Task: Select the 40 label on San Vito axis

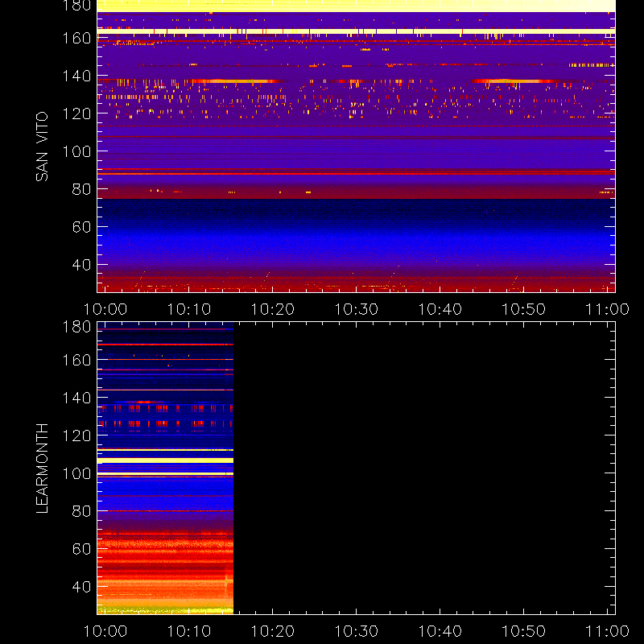Action: point(81,265)
